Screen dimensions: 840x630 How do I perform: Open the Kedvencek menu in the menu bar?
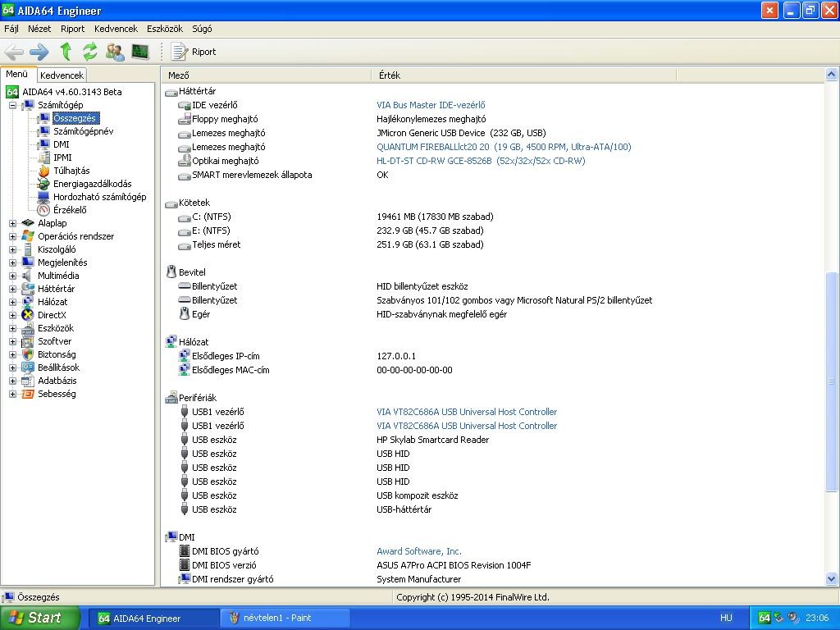116,29
